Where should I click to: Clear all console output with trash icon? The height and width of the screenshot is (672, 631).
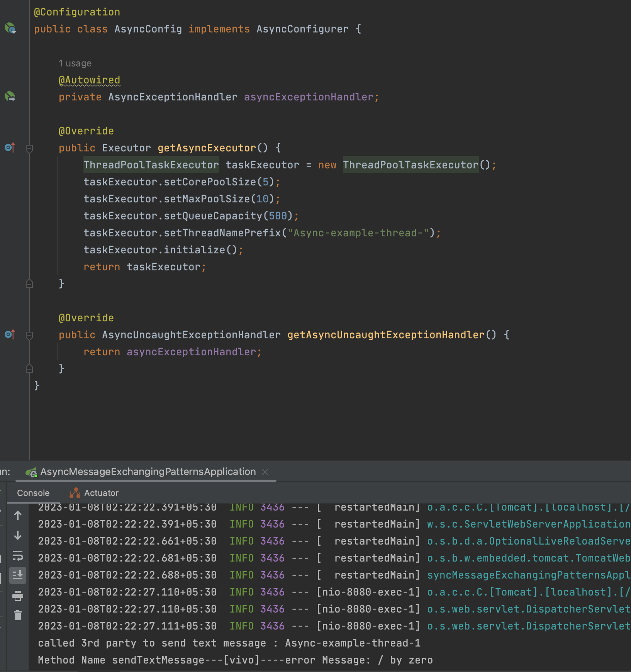(x=17, y=615)
